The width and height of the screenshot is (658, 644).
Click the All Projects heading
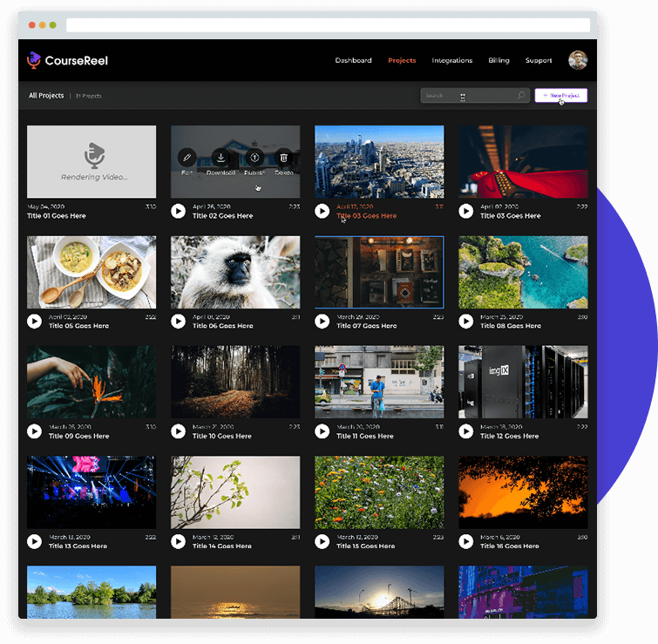pyautogui.click(x=46, y=96)
